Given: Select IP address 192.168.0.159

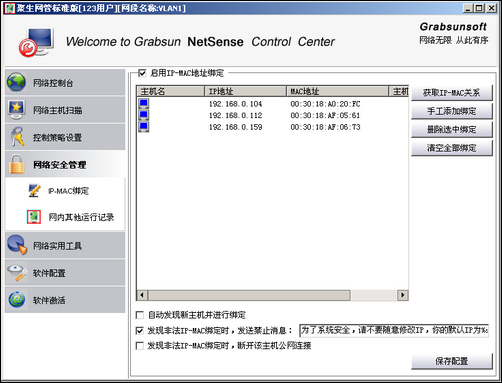Looking at the screenshot, I should [236, 127].
